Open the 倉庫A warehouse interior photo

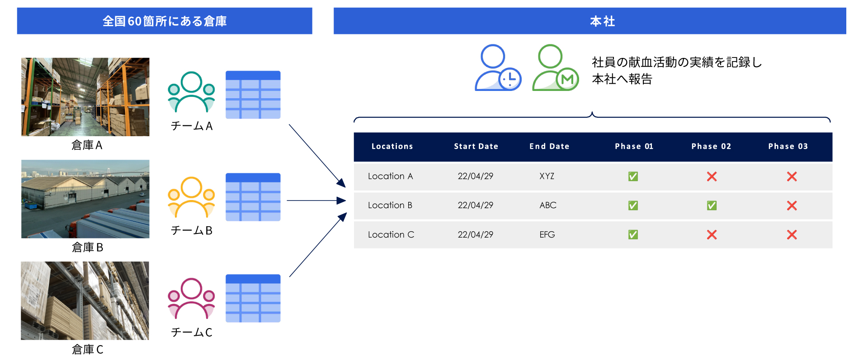(85, 97)
